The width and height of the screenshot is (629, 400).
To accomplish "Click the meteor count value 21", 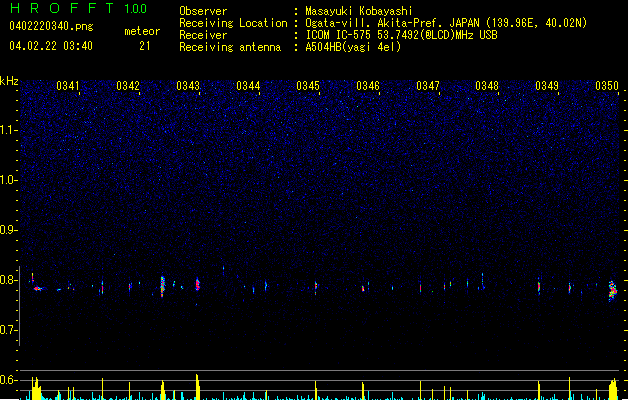I will coord(145,46).
